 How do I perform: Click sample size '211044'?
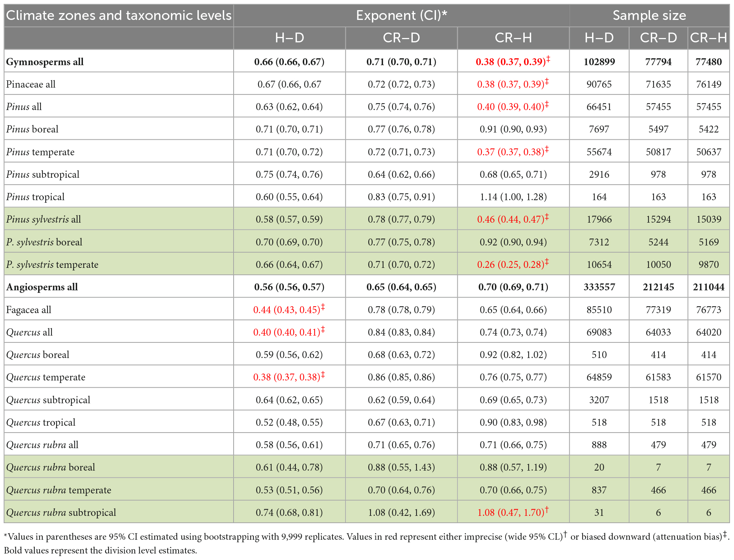point(709,287)
